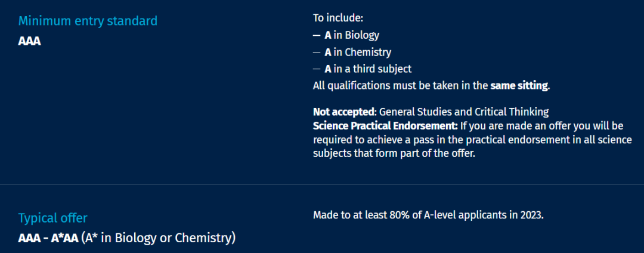This screenshot has height=253, width=644.
Task: Select the bold 'AAA' minimum grade text
Action: pyautogui.click(x=30, y=42)
